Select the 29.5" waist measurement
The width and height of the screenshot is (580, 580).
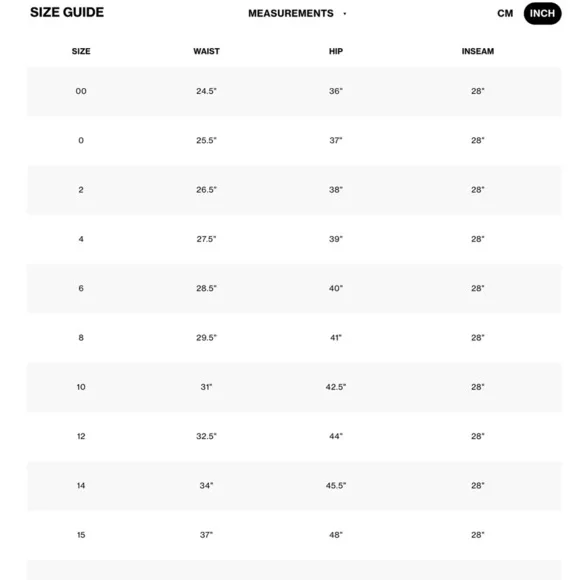point(206,337)
